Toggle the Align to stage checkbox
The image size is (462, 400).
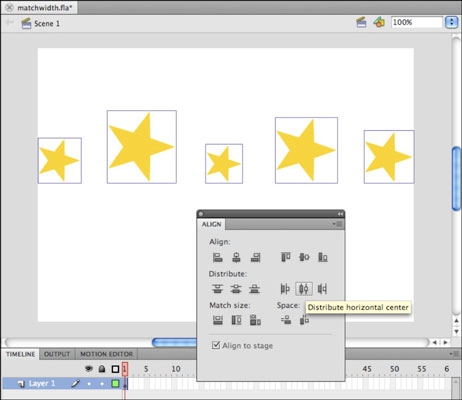pyautogui.click(x=216, y=345)
